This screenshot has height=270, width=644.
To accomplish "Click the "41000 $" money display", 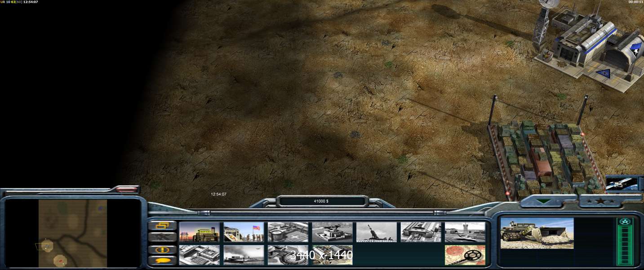I will tap(321, 201).
